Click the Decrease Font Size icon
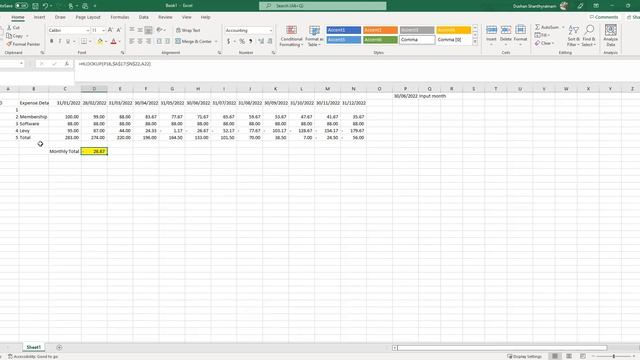 click(118, 30)
